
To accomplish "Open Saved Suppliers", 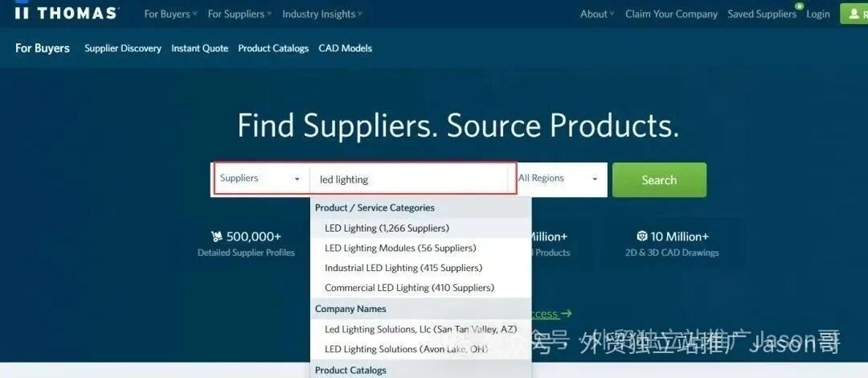I will [762, 14].
